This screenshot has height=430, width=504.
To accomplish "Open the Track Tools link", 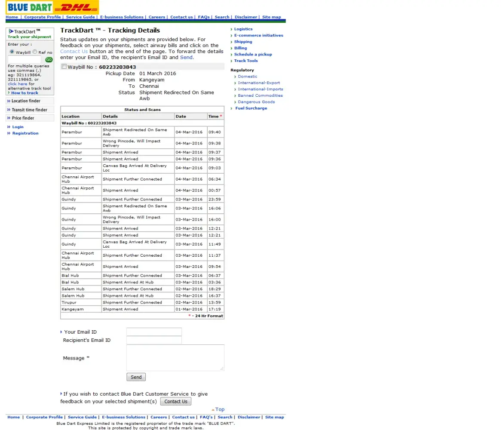I will click(x=246, y=61).
